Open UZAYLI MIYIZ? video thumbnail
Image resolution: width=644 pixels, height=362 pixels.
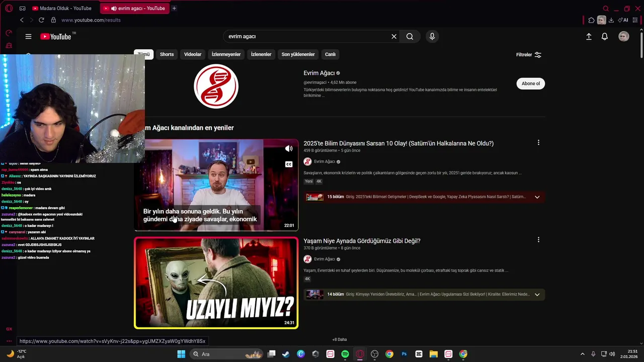tap(216, 283)
